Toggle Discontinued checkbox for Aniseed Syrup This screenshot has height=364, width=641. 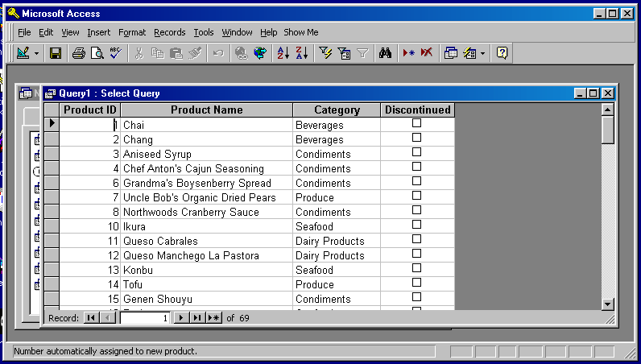click(x=416, y=153)
